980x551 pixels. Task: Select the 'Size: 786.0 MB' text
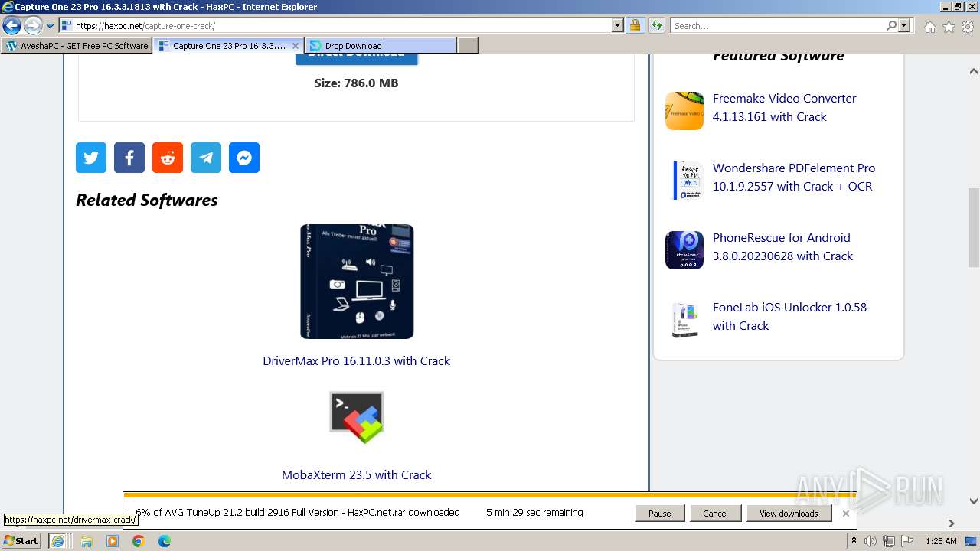tap(356, 83)
